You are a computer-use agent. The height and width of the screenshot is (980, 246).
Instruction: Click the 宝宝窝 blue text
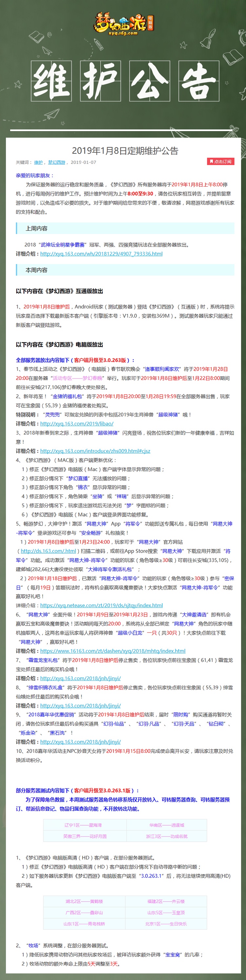click(172, 954)
